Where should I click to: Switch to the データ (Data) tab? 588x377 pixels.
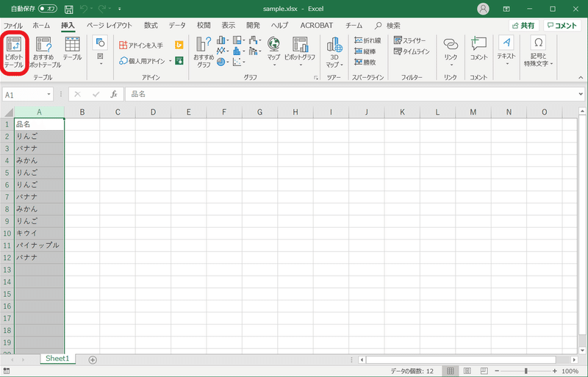click(x=177, y=26)
